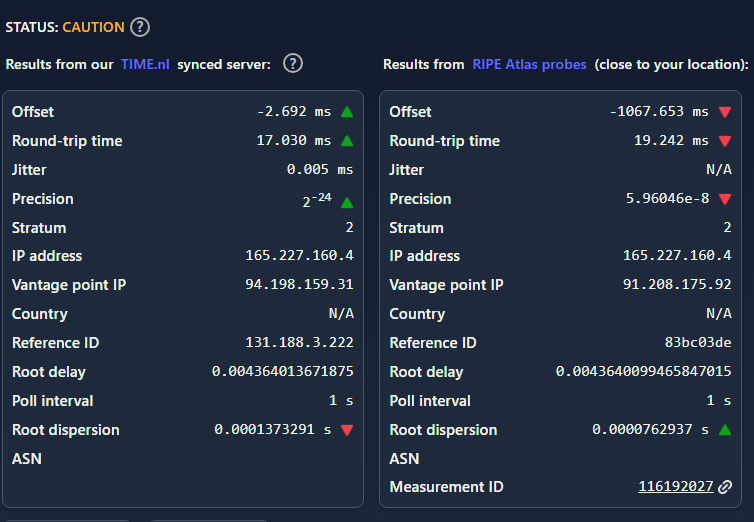This screenshot has width=754, height=522.
Task: Click Vantage point IP 94.198.159.31 value
Action: [x=299, y=284]
